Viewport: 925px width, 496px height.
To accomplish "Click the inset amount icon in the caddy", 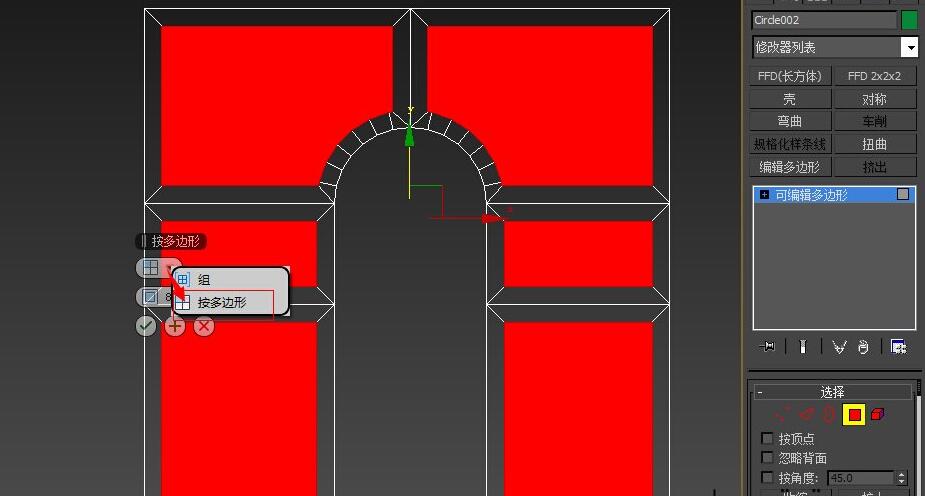I will (150, 297).
